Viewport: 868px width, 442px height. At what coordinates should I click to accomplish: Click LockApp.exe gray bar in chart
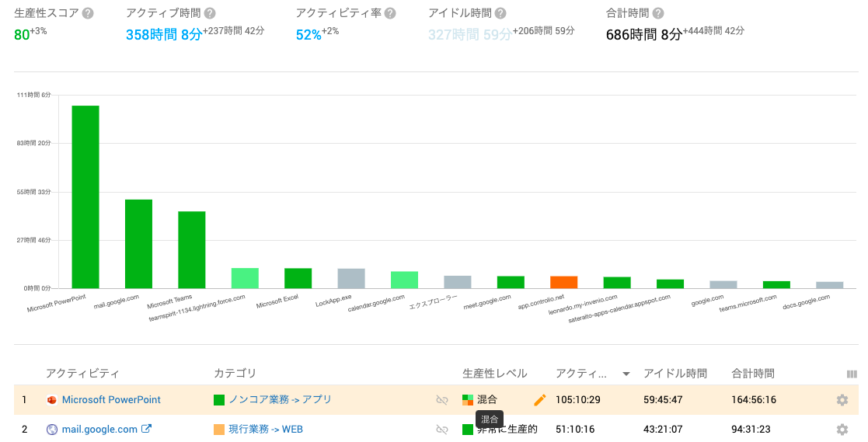coord(351,279)
